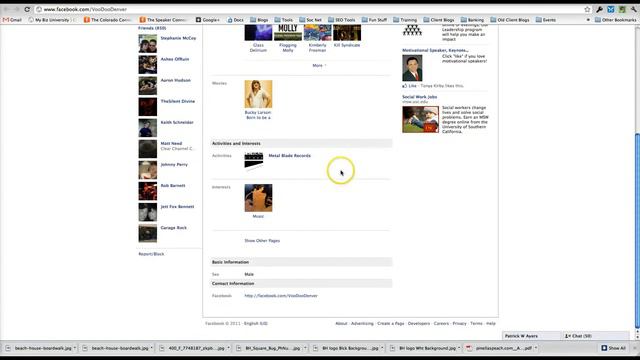Open the Fun Stuff bookmarks folder

click(x=374, y=20)
